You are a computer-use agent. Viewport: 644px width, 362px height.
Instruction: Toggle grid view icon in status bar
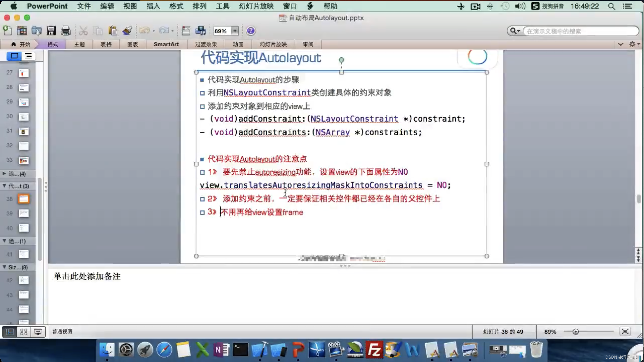(x=23, y=331)
